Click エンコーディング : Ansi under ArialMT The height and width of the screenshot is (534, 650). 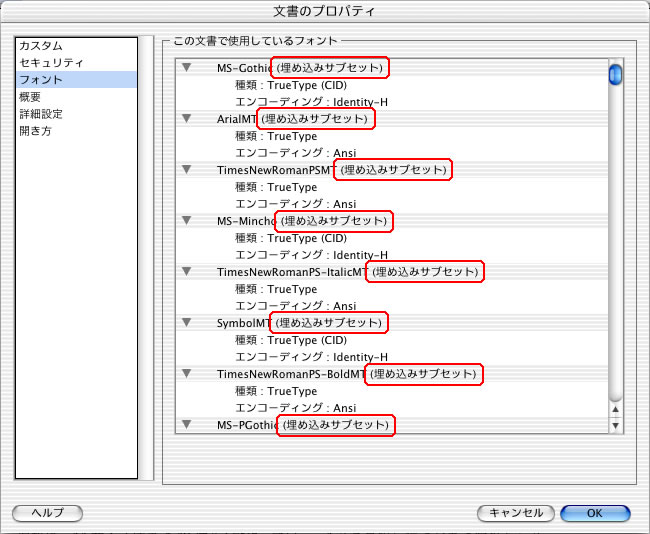click(x=296, y=153)
